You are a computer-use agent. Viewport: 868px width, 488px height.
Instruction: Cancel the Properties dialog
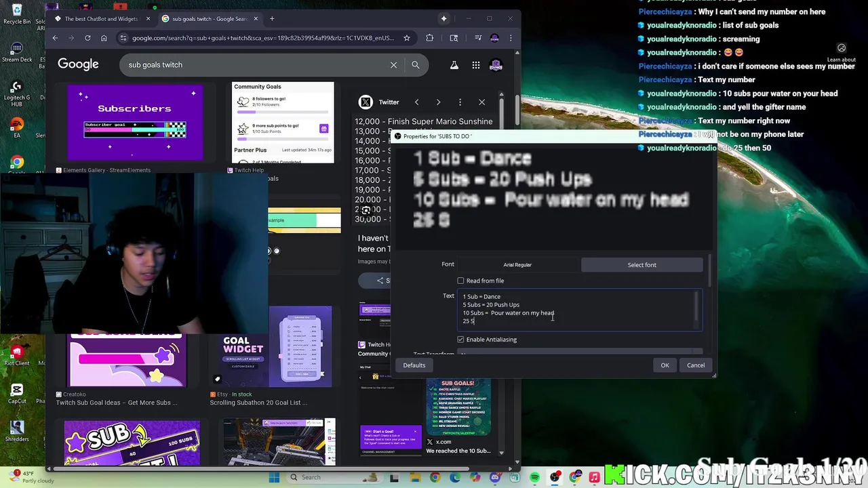point(696,365)
